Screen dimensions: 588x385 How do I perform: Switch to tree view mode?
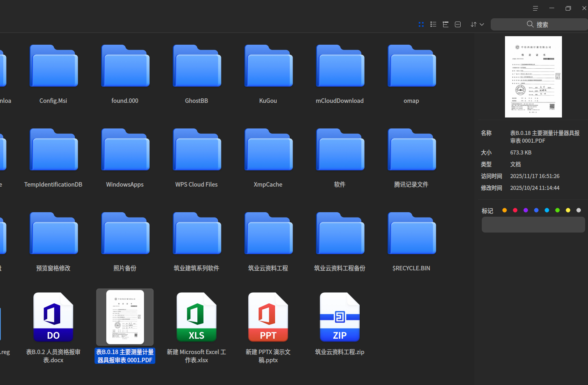[x=446, y=24]
